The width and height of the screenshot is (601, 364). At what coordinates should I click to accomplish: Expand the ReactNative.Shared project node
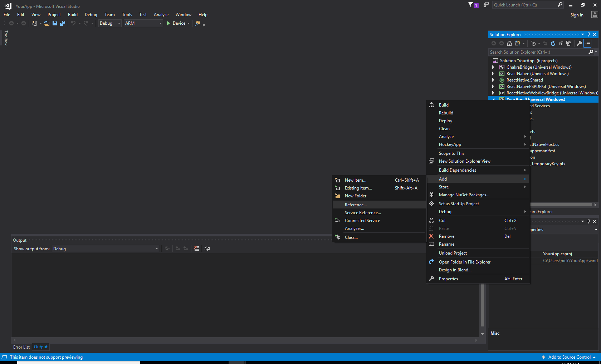[493, 80]
